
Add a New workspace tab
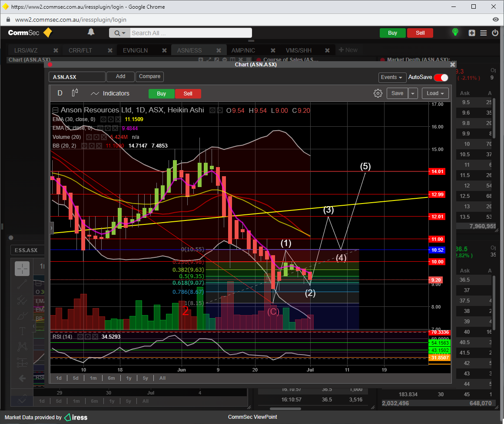[348, 50]
